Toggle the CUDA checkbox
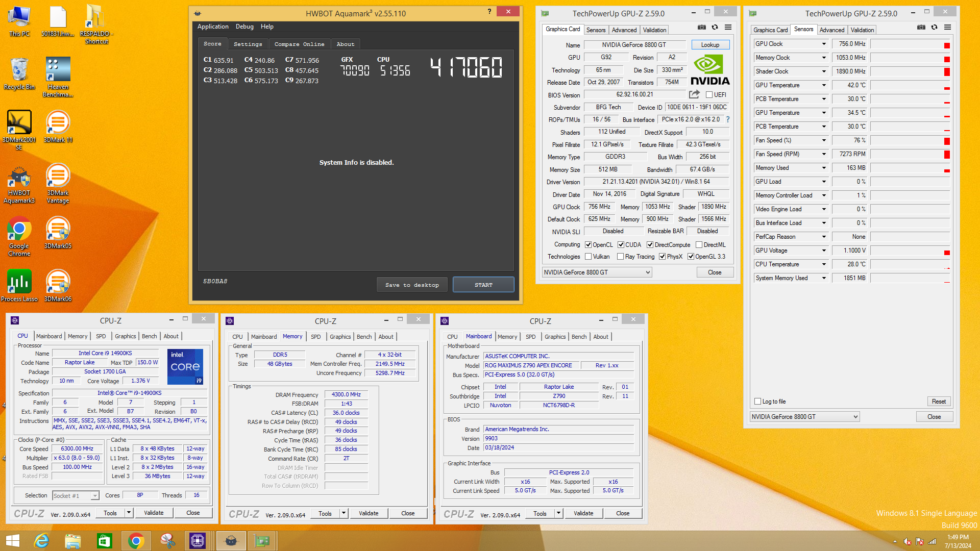The width and height of the screenshot is (980, 551). (x=621, y=245)
